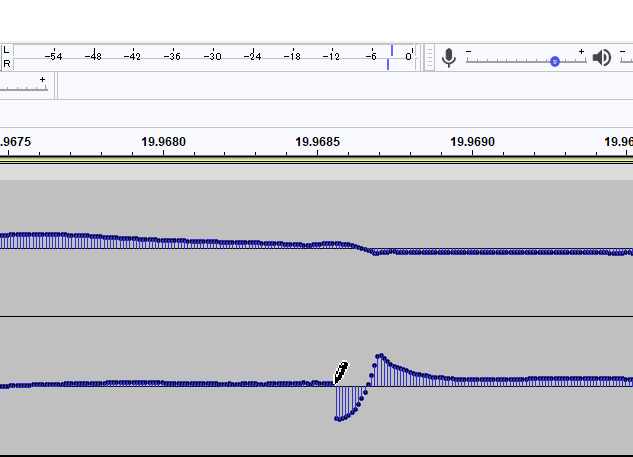
Task: Click the microphone recording volume icon
Action: (449, 58)
